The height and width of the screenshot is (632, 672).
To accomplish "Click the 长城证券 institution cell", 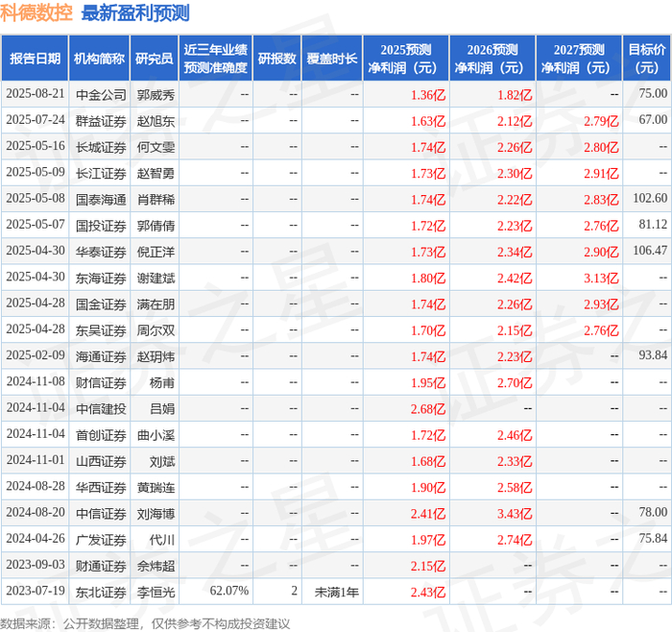I will click(x=101, y=147).
